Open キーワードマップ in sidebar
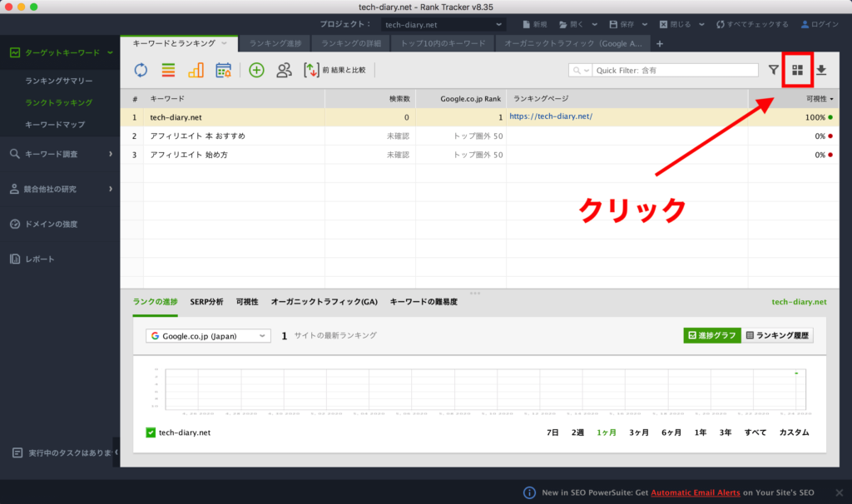This screenshot has width=852, height=504. tap(55, 125)
